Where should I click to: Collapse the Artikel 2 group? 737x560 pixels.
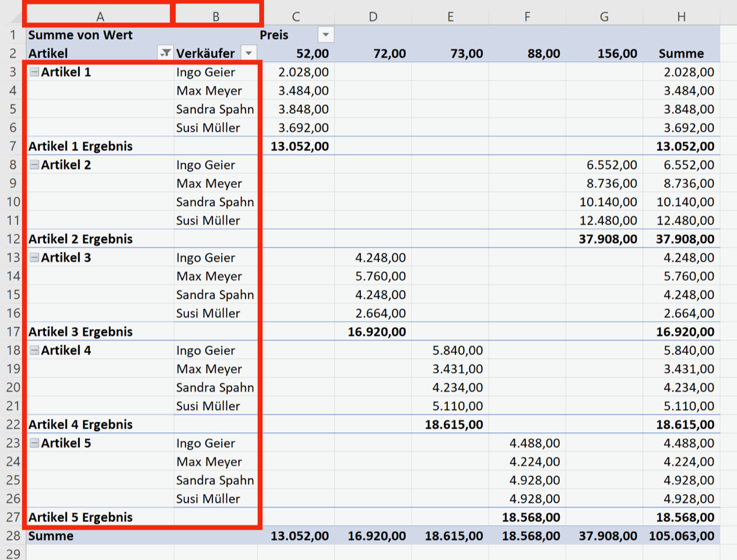click(x=34, y=164)
